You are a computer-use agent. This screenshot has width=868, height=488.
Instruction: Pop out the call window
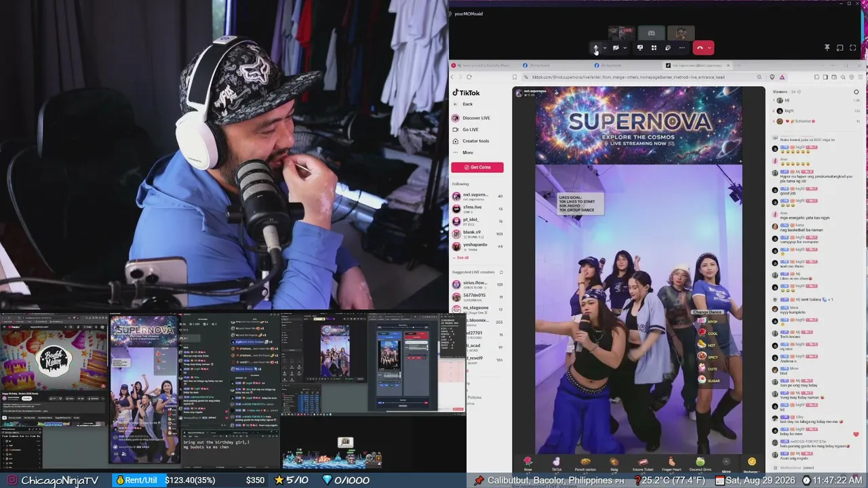click(x=840, y=48)
